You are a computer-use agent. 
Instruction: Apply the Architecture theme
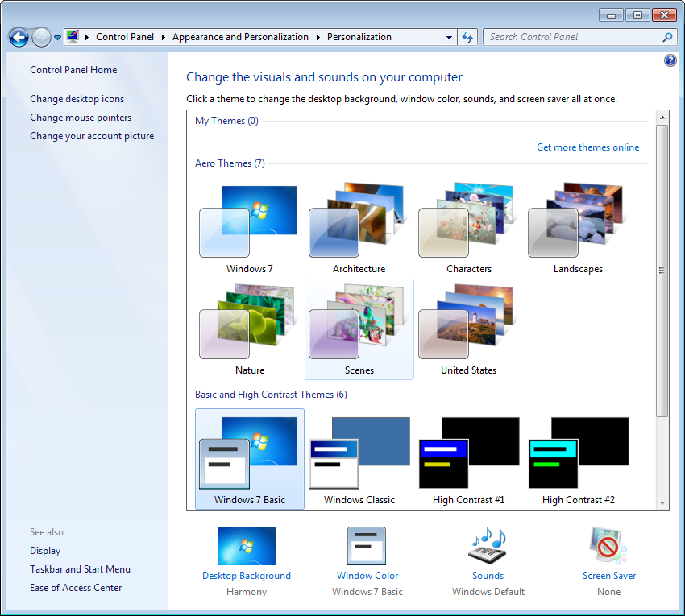359,227
